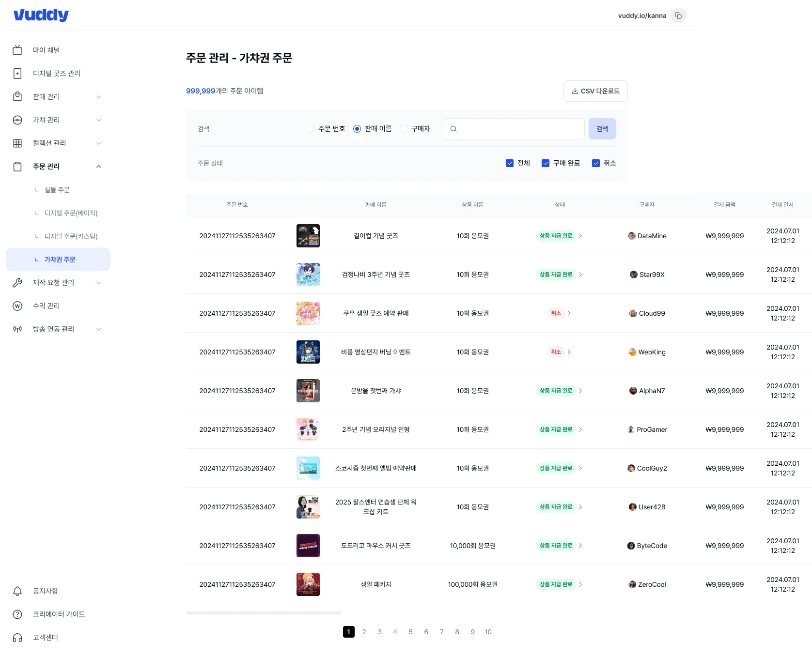Select the 판매 이름 search radio
Image resolution: width=812 pixels, height=657 pixels.
coord(357,129)
